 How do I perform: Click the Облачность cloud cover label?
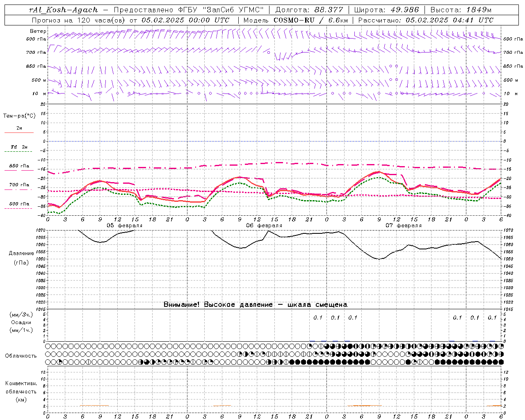tap(21, 356)
